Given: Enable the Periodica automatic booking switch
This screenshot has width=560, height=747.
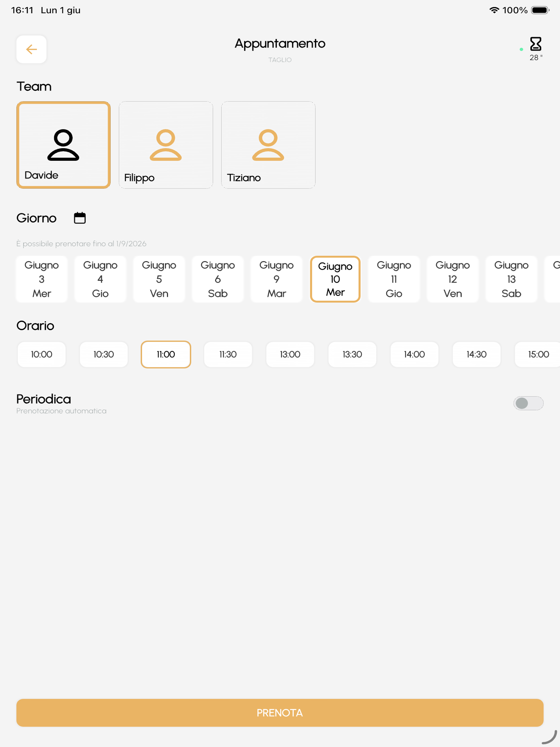Looking at the screenshot, I should coord(528,403).
